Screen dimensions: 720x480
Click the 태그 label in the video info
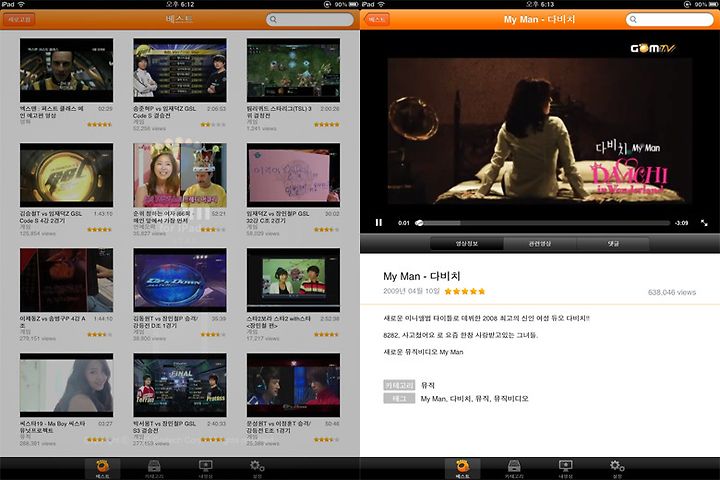[x=399, y=398]
